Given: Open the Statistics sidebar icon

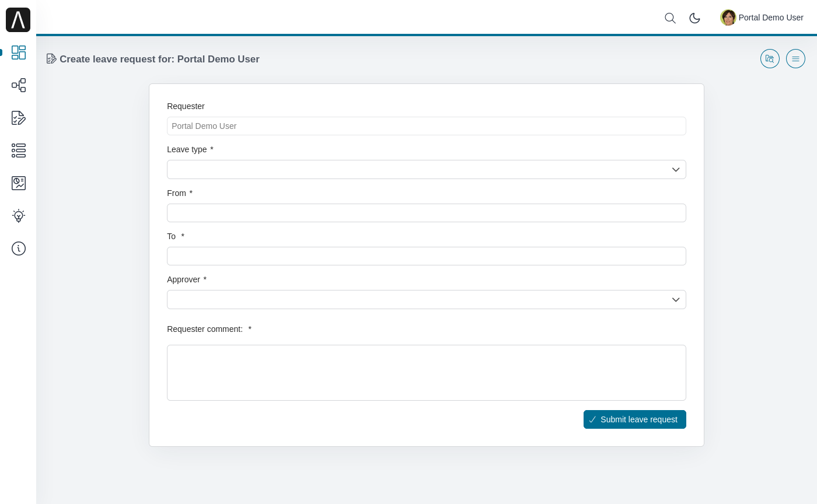Looking at the screenshot, I should [19, 183].
